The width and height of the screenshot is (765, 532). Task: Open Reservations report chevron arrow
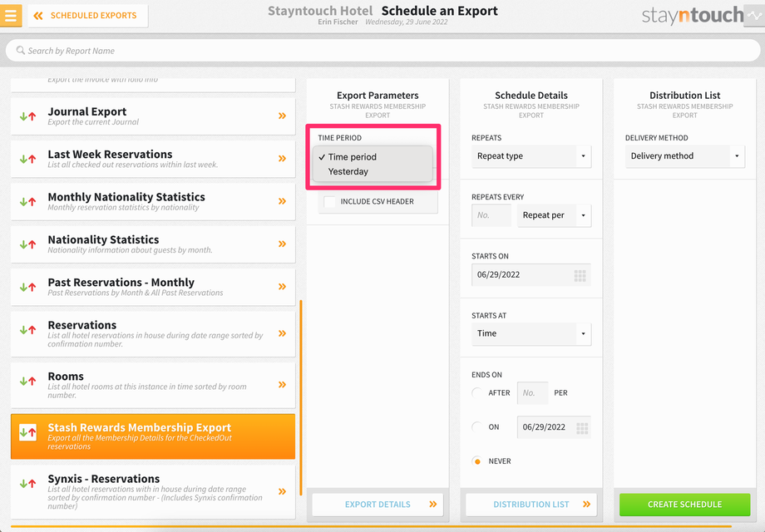point(282,333)
